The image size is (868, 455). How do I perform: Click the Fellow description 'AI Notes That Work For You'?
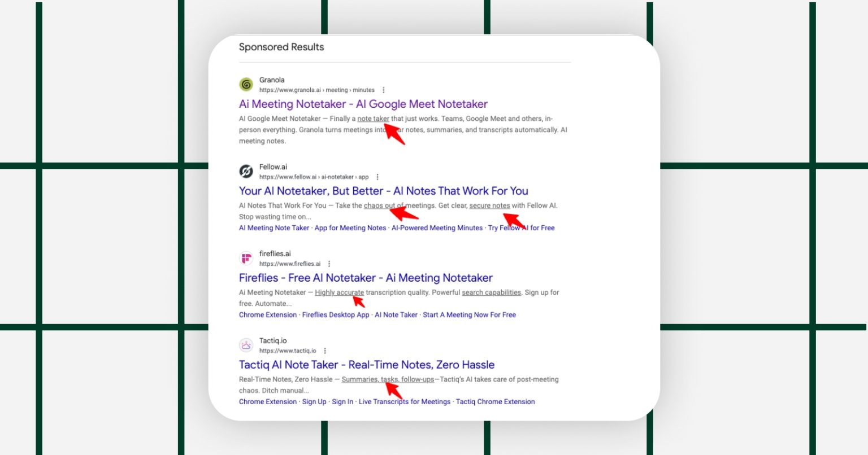[398, 211]
